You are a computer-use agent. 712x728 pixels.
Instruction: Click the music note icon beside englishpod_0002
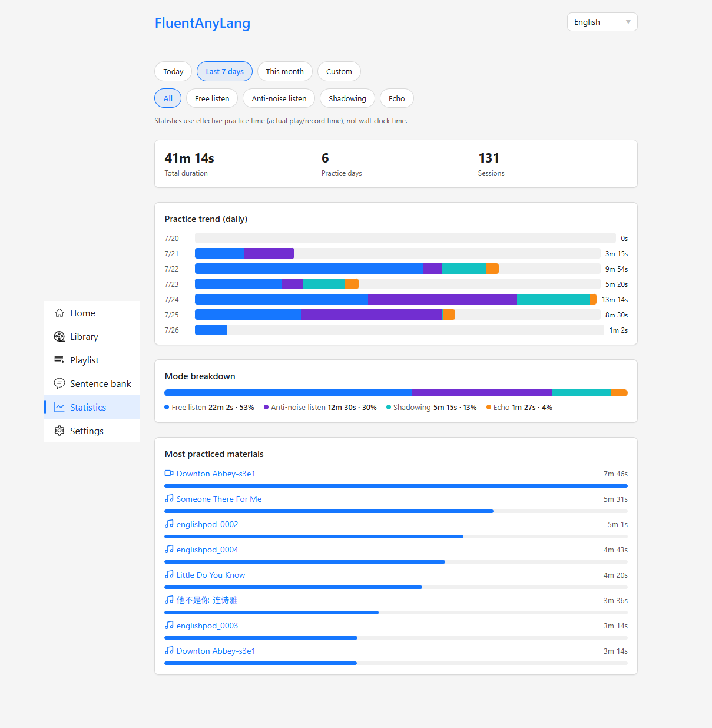click(x=169, y=524)
